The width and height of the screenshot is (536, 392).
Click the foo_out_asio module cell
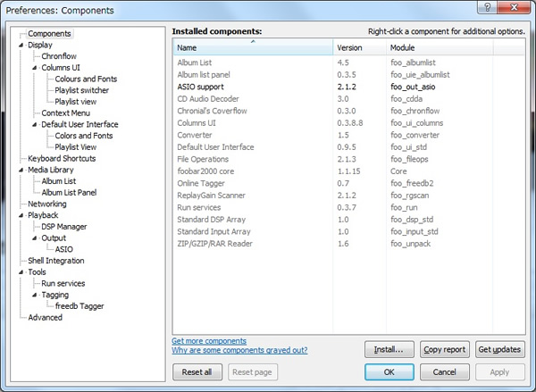(x=413, y=87)
